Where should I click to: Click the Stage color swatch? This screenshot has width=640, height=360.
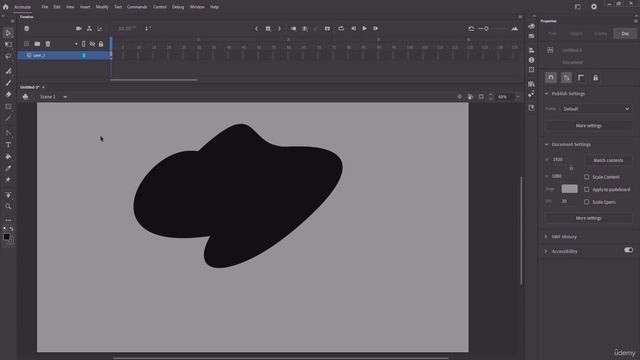coord(569,189)
